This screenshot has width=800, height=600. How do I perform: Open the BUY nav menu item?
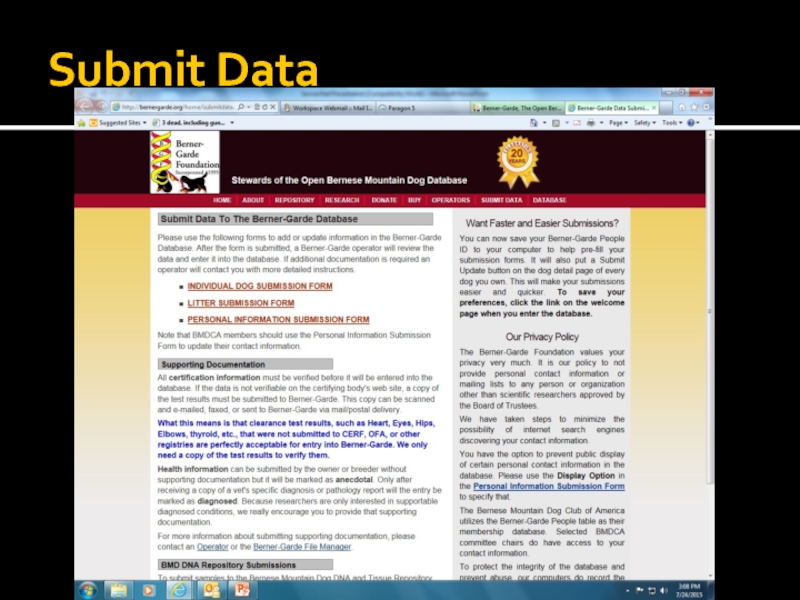(414, 200)
